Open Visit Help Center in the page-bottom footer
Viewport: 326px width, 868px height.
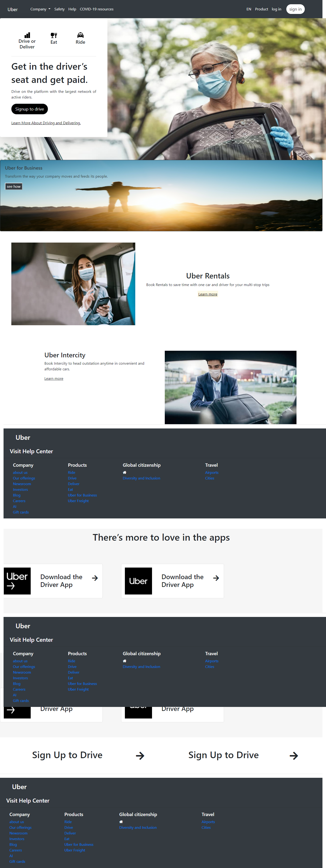pyautogui.click(x=28, y=801)
